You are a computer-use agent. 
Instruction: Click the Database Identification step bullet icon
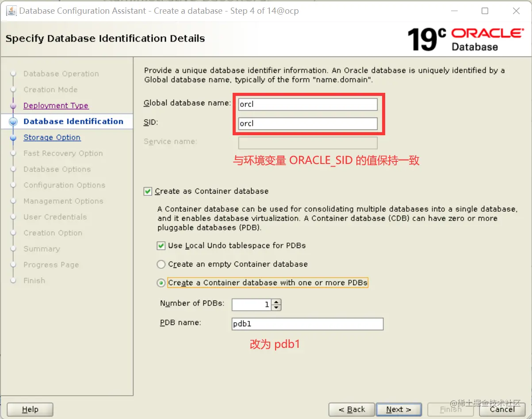coord(13,122)
